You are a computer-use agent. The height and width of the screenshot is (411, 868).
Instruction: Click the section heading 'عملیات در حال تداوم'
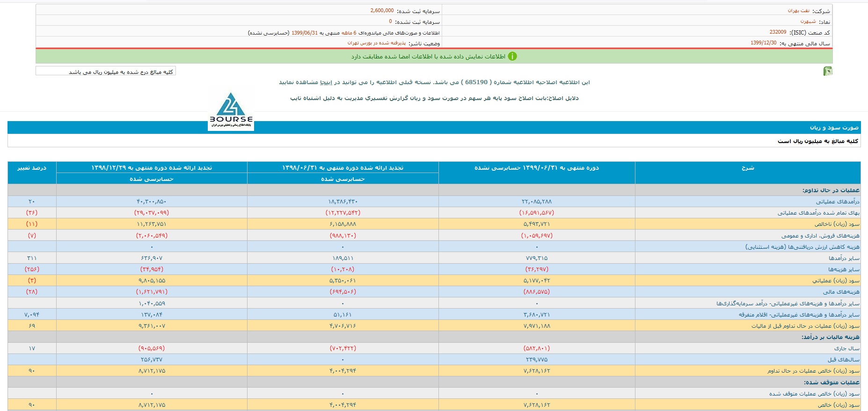831,190
